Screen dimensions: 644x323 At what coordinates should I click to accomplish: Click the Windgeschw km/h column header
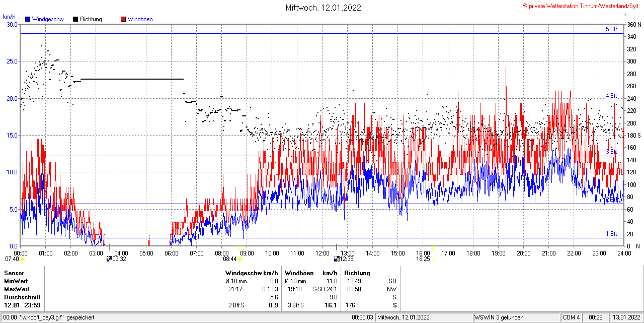click(x=252, y=273)
